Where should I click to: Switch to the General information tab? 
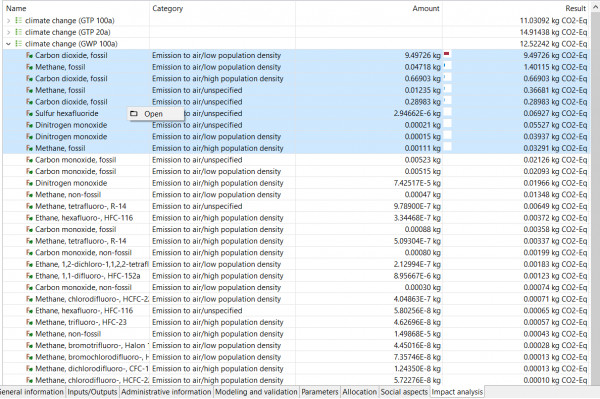[x=32, y=392]
